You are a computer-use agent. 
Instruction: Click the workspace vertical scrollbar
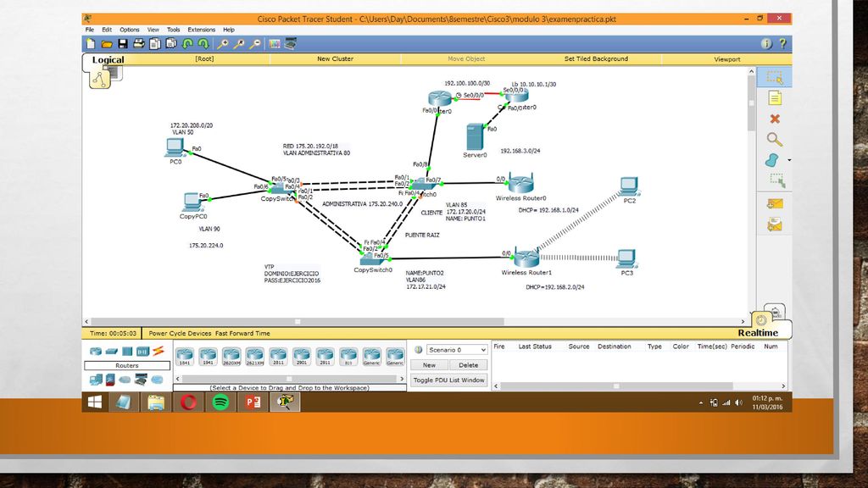pos(751,103)
